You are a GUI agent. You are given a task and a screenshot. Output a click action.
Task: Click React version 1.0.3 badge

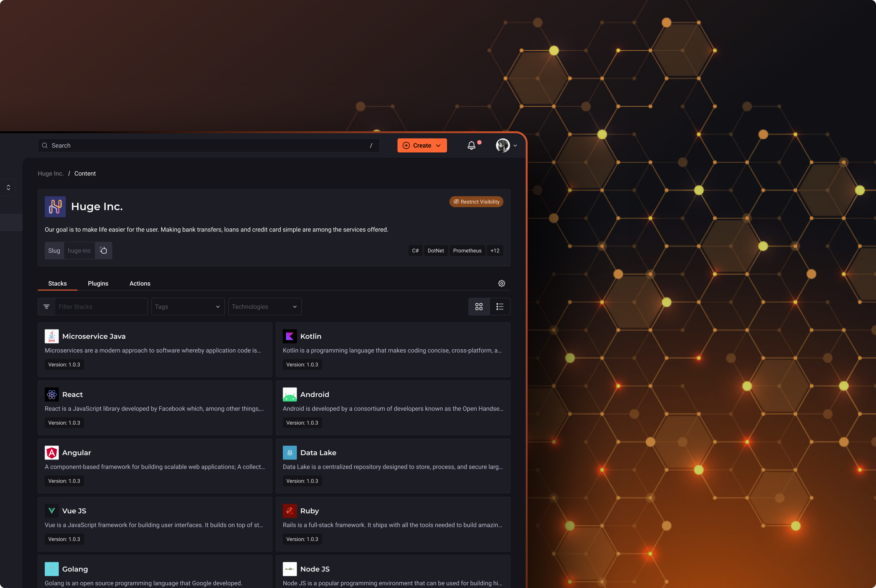[x=64, y=422]
